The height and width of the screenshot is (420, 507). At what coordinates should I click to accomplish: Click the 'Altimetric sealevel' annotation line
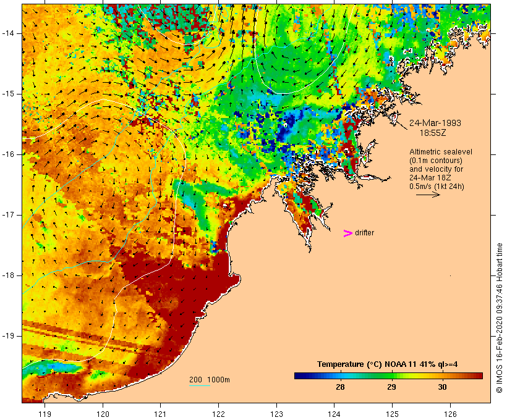click(x=441, y=152)
